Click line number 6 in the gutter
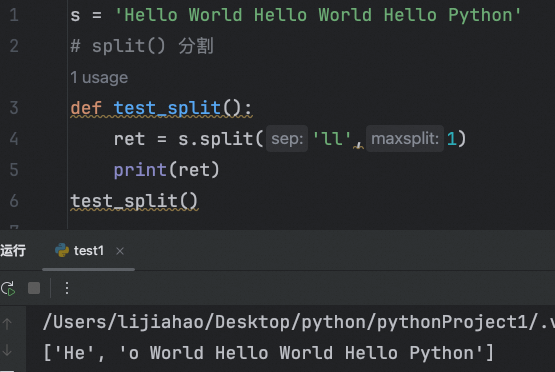 point(14,201)
